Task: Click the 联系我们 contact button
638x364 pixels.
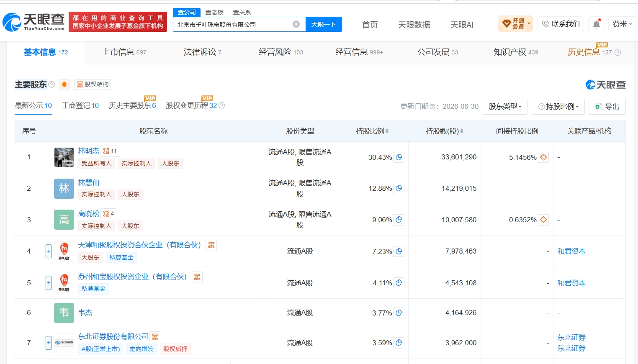Action: point(561,24)
